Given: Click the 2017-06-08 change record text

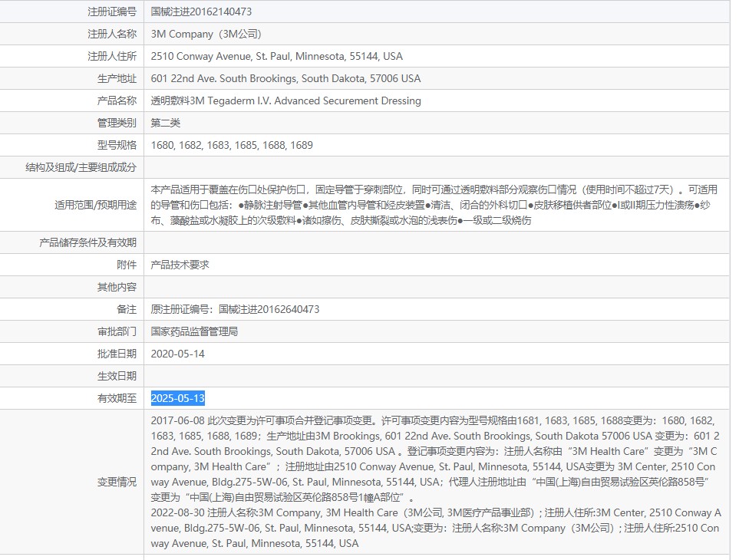Looking at the screenshot, I should [x=435, y=459].
